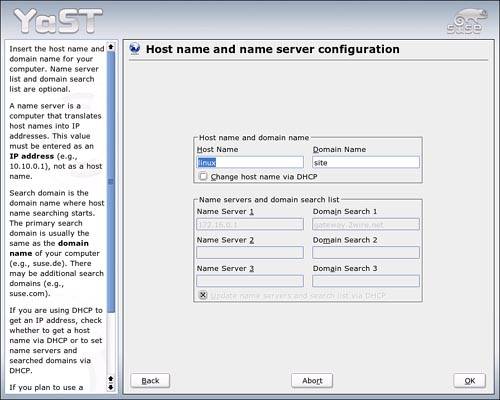This screenshot has width=500, height=400.
Task: Click the SUSE chameleon logo
Action: [x=467, y=22]
